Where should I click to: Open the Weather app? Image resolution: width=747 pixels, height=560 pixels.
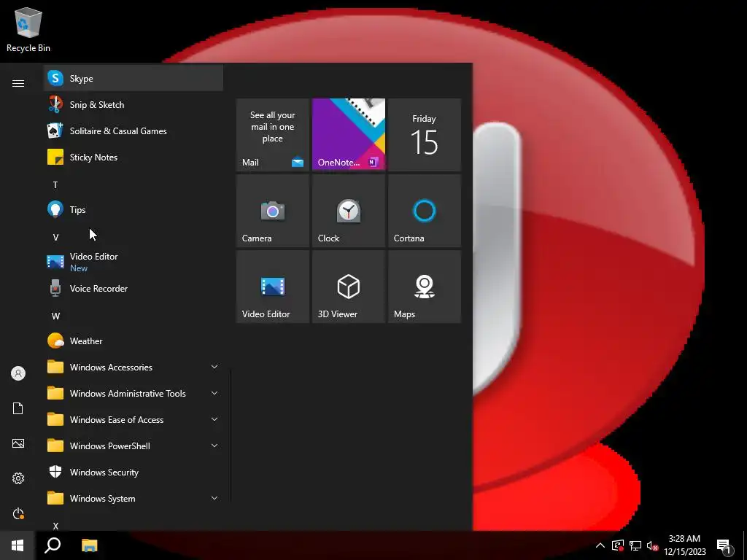tap(133, 341)
